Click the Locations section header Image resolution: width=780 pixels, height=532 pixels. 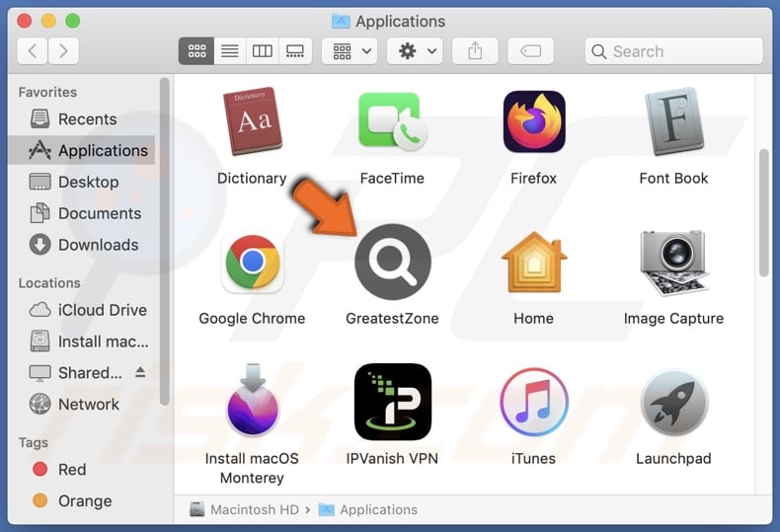click(49, 283)
